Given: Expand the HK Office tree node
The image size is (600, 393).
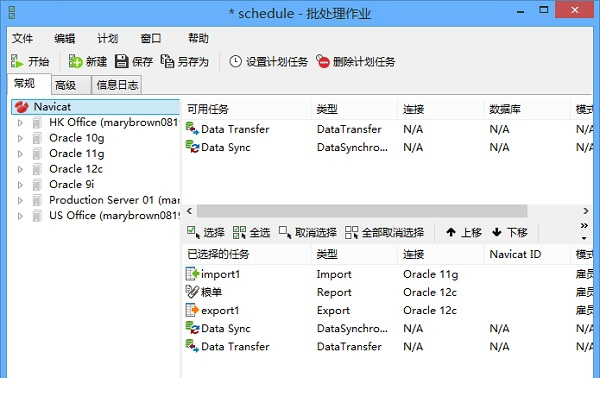Looking at the screenshot, I should tap(20, 123).
